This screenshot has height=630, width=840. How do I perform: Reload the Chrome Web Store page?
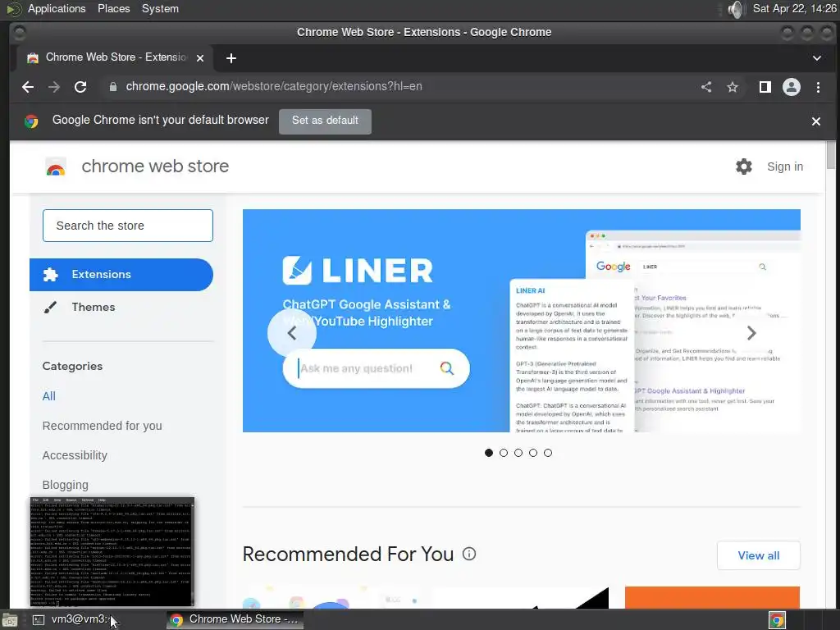[x=80, y=87]
